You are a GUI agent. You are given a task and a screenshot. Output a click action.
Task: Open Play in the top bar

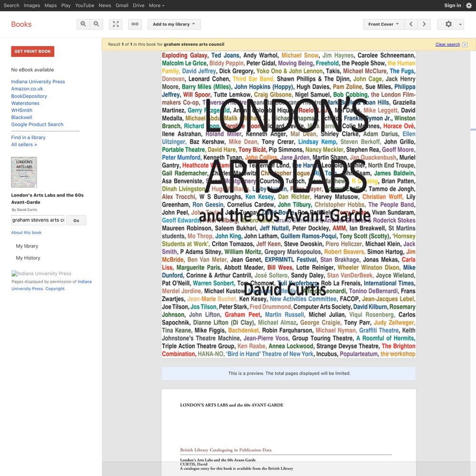[x=66, y=5]
